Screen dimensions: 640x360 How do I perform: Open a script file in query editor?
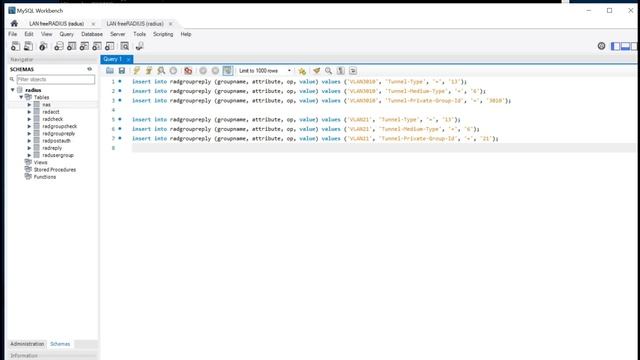(x=110, y=71)
